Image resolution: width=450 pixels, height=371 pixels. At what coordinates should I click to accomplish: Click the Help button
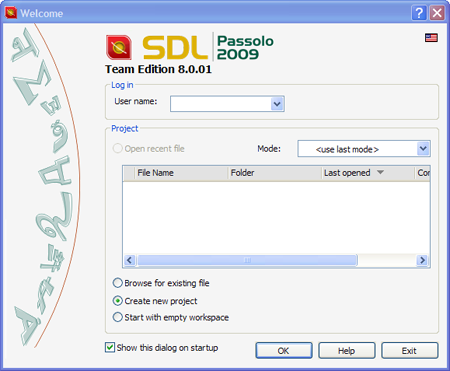(x=347, y=351)
